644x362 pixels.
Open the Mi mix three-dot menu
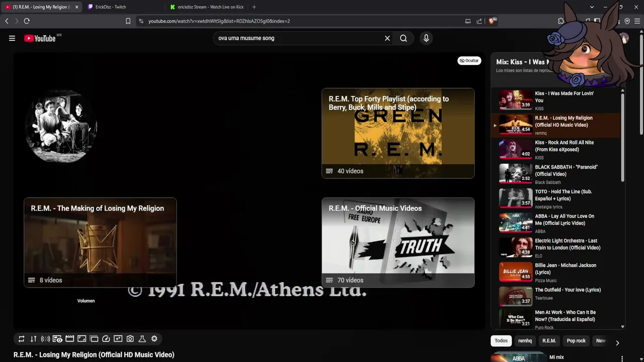(x=622, y=359)
